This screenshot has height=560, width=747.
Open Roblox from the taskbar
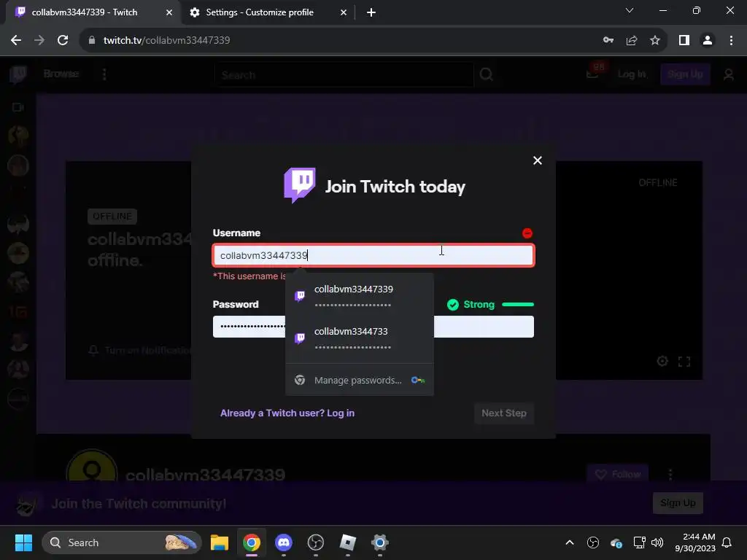(348, 542)
